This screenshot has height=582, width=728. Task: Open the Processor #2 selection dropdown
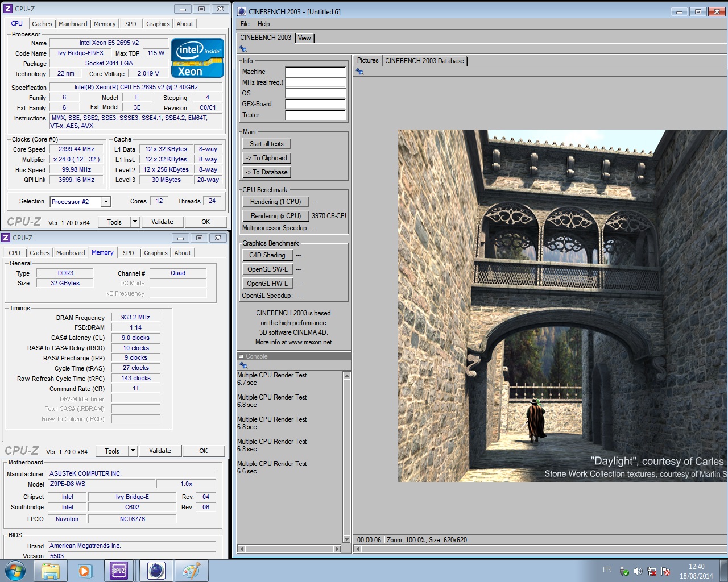coord(106,202)
